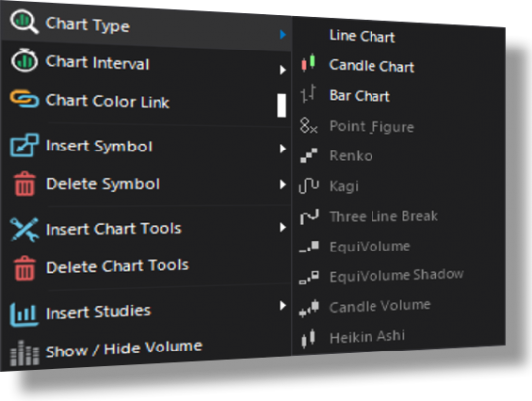Click the Chart Type magnifier icon
This screenshot has width=532, height=401.
(24, 22)
